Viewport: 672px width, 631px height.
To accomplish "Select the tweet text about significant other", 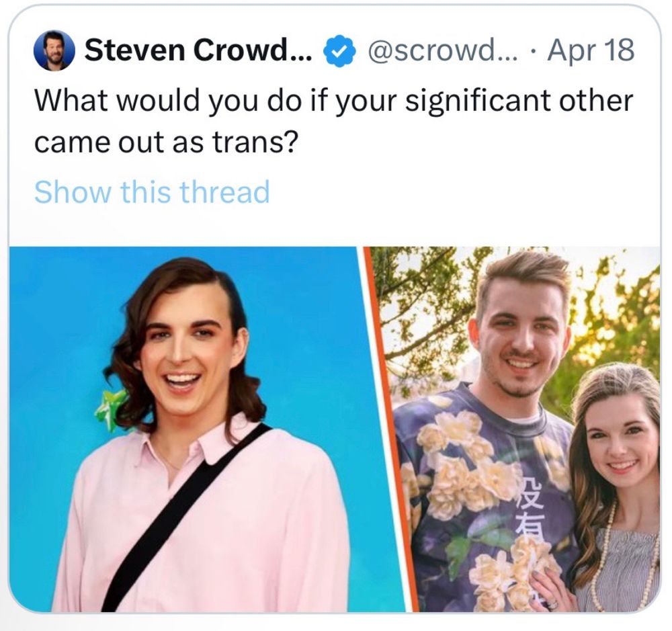I will click(x=333, y=122).
